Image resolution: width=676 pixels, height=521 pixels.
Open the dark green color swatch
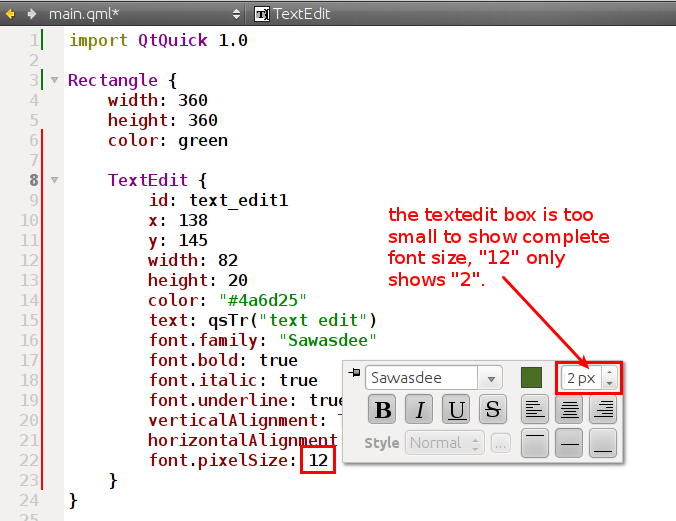click(x=531, y=378)
